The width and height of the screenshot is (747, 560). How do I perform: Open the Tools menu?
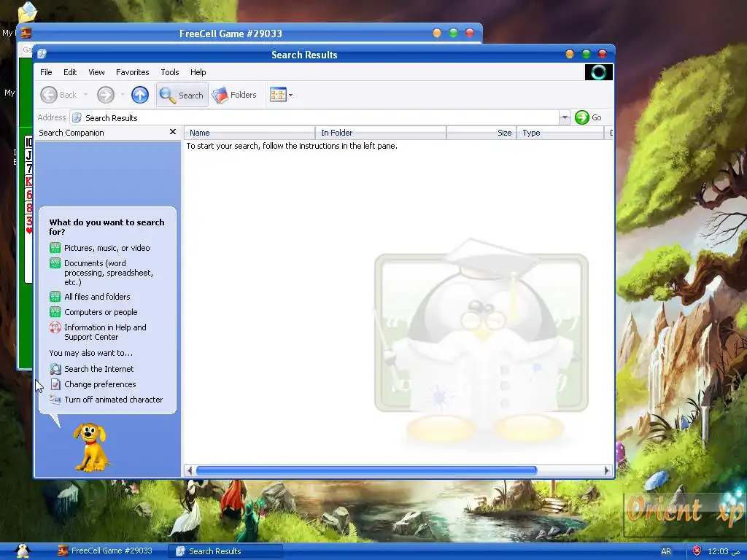coord(169,72)
